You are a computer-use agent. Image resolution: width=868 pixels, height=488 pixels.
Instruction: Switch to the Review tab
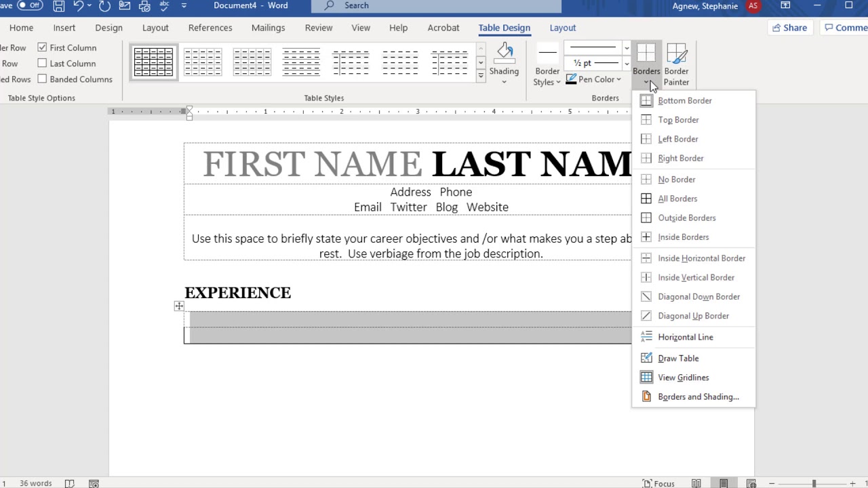click(x=319, y=28)
